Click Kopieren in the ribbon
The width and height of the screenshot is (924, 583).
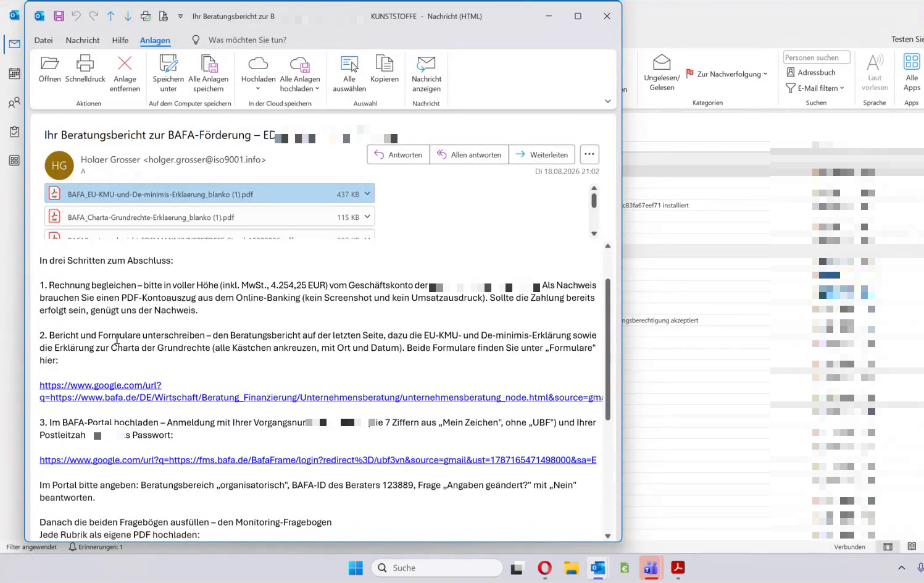(385, 69)
